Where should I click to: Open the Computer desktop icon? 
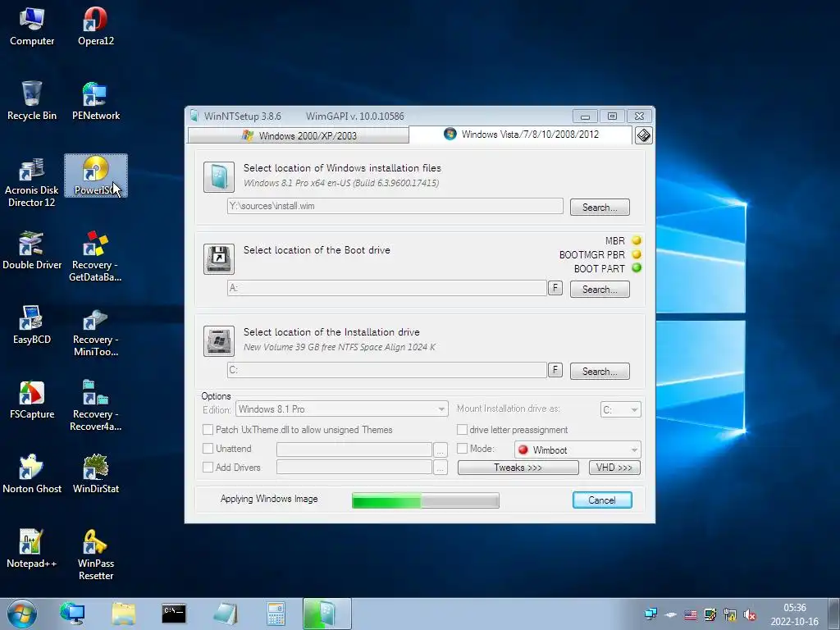[x=32, y=27]
